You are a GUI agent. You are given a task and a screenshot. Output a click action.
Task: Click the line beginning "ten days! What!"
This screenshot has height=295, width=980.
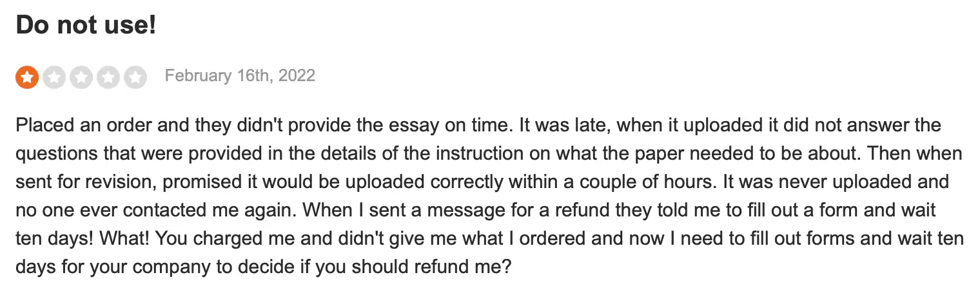pyautogui.click(x=489, y=239)
